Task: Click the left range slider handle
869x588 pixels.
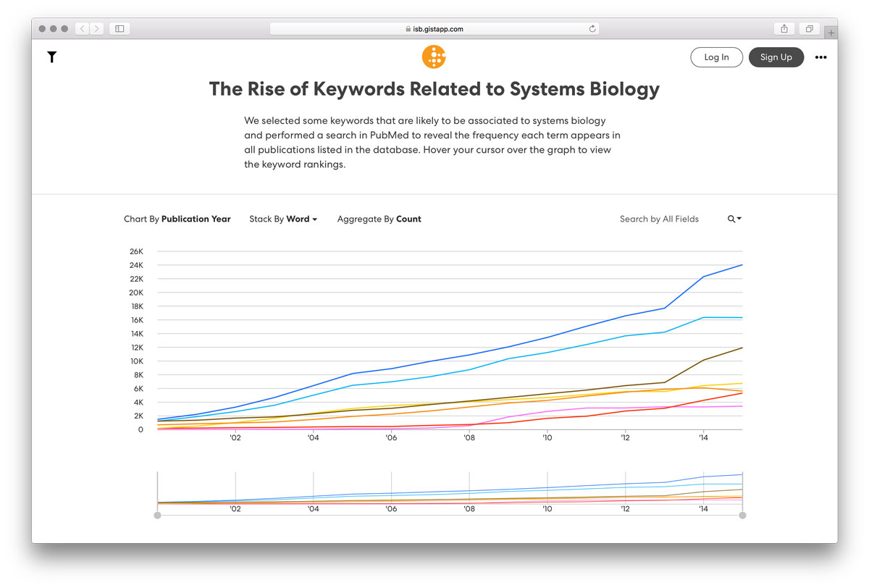Action: pos(158,515)
